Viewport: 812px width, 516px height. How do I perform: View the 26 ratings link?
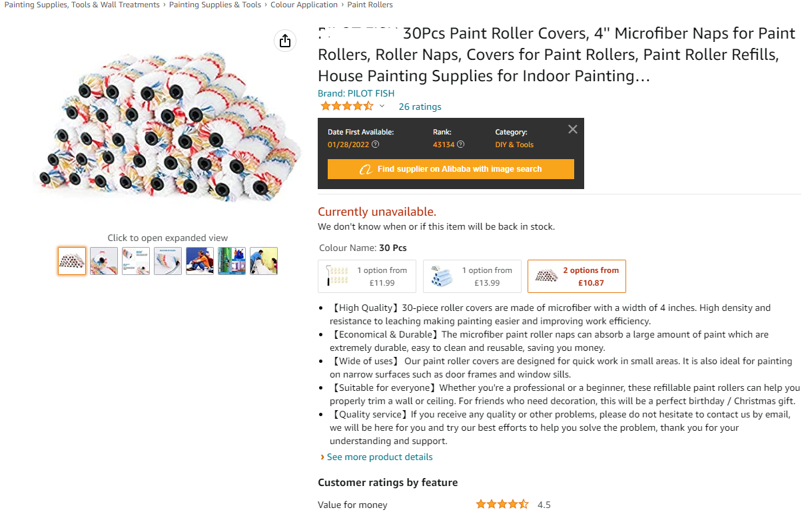pyautogui.click(x=420, y=107)
